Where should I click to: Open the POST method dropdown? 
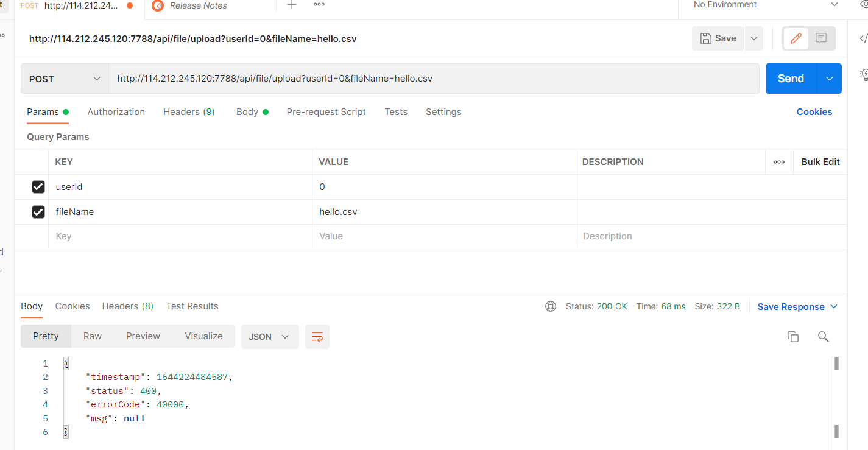coord(65,79)
